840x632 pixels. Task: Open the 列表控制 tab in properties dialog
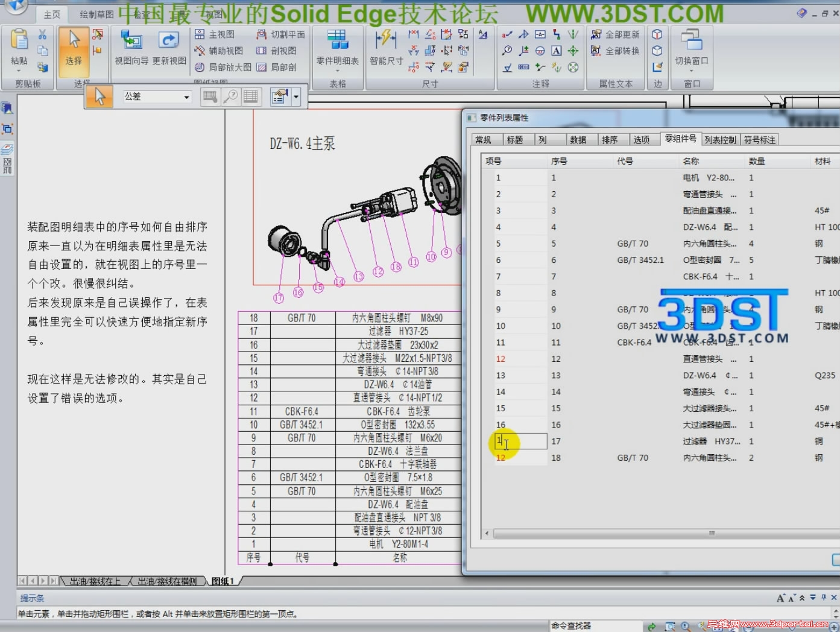pos(720,140)
